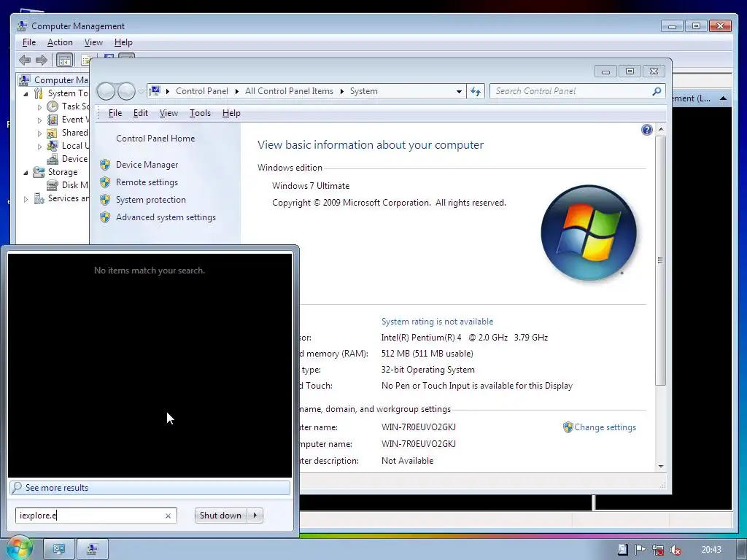This screenshot has height=560, width=747.
Task: Expand Event Viewer node in Computer Management
Action: (x=39, y=120)
